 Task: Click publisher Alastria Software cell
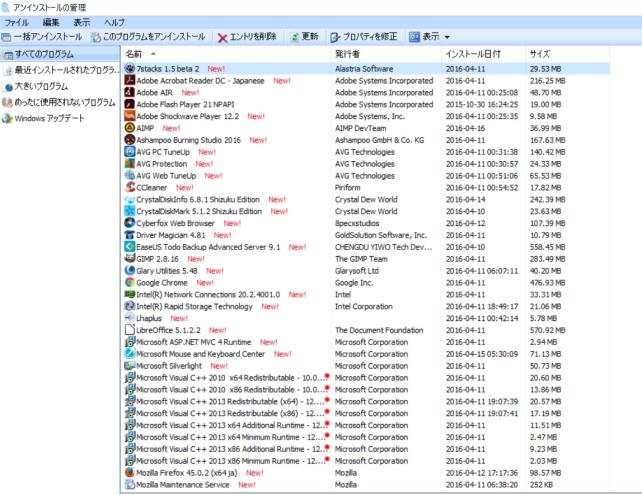pos(364,69)
